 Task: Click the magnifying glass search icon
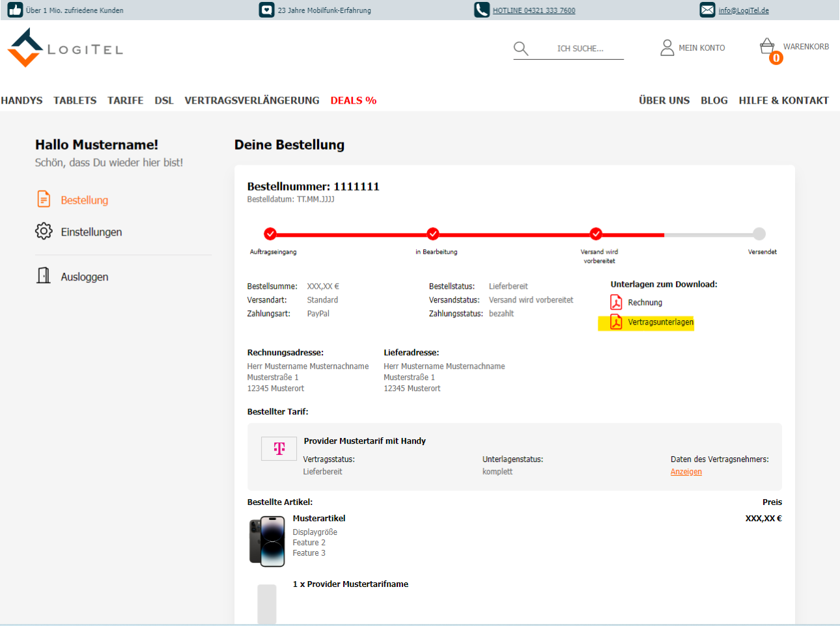pos(521,48)
